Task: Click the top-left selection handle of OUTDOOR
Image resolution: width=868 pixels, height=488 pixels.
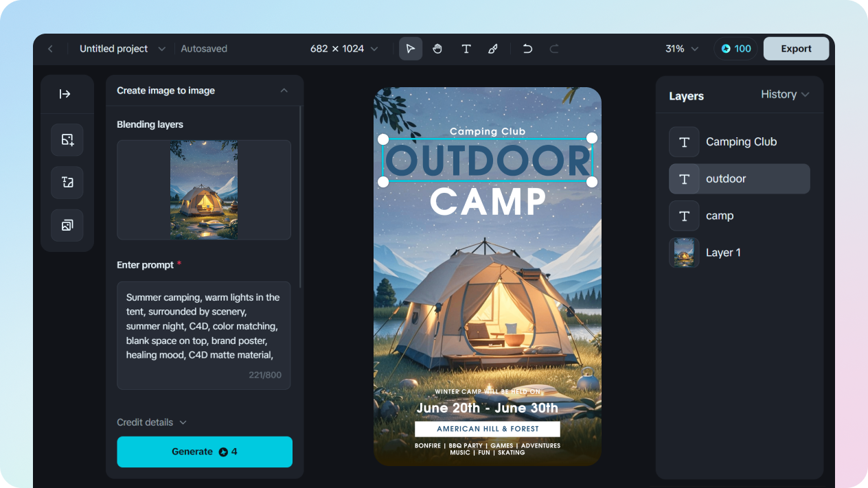Action: [x=383, y=139]
